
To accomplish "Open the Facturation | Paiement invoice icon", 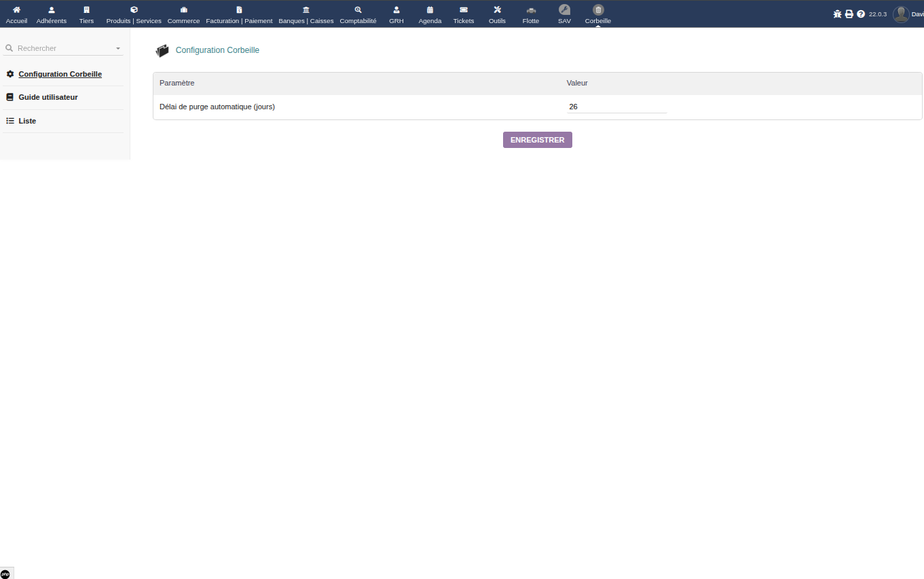I will coord(239,10).
